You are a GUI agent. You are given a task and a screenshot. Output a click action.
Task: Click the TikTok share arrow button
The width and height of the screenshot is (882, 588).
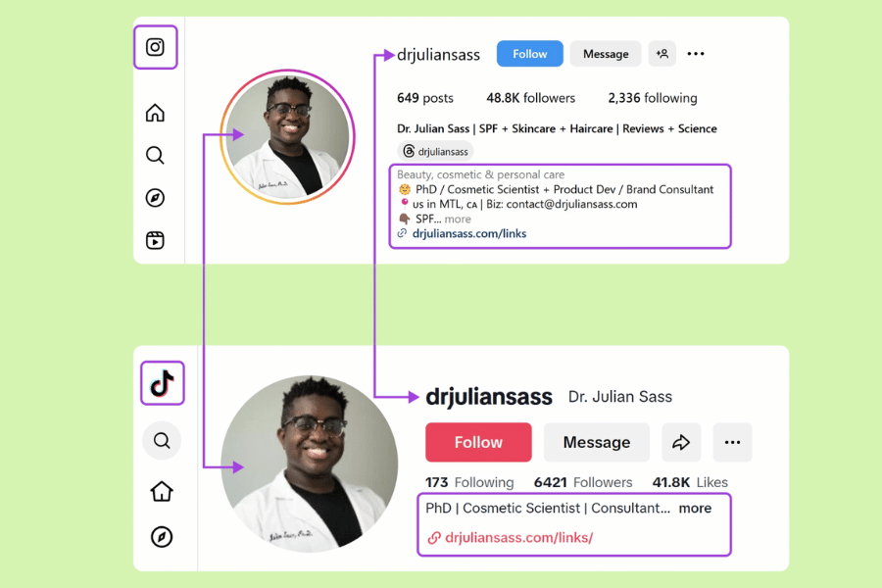681,442
